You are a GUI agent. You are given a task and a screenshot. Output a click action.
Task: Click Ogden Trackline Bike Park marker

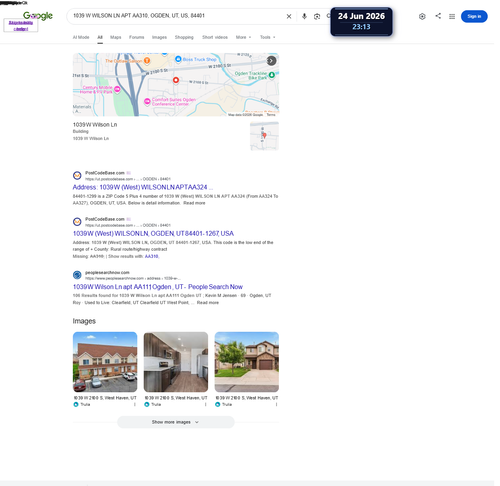tap(272, 75)
